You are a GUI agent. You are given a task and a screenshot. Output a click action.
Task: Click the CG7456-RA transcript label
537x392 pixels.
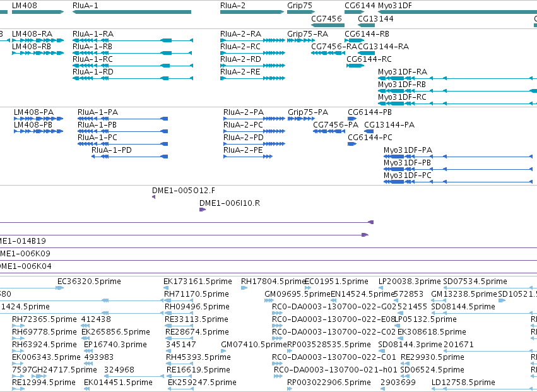[334, 47]
